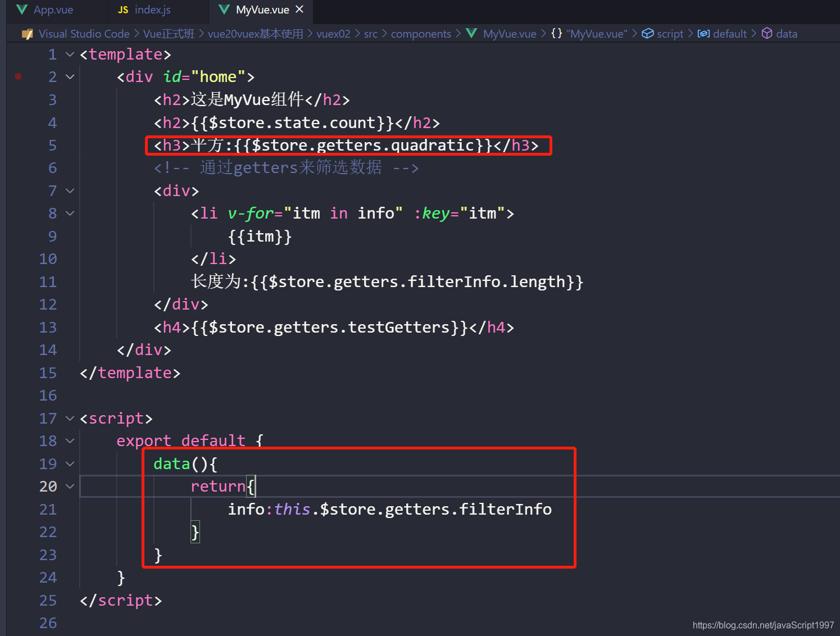Open 'script' breadcrumb item
Screen dimensions: 840x636
point(670,34)
